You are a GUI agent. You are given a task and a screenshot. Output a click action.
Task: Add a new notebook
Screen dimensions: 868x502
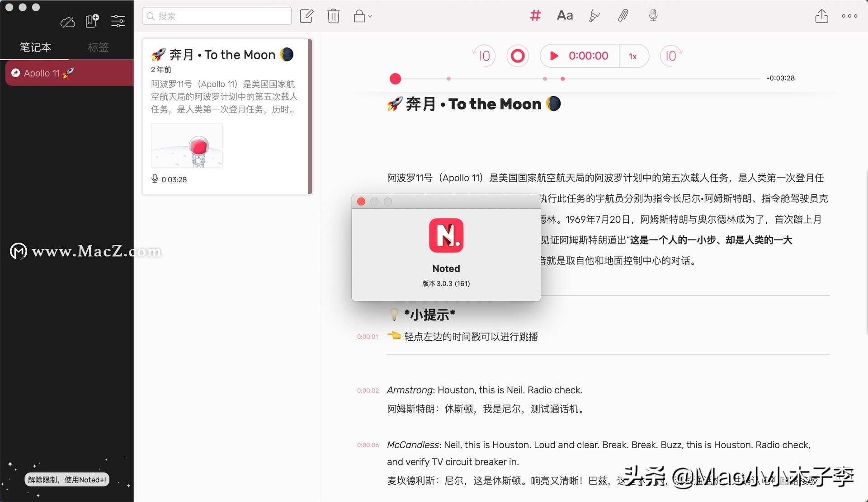pos(92,21)
